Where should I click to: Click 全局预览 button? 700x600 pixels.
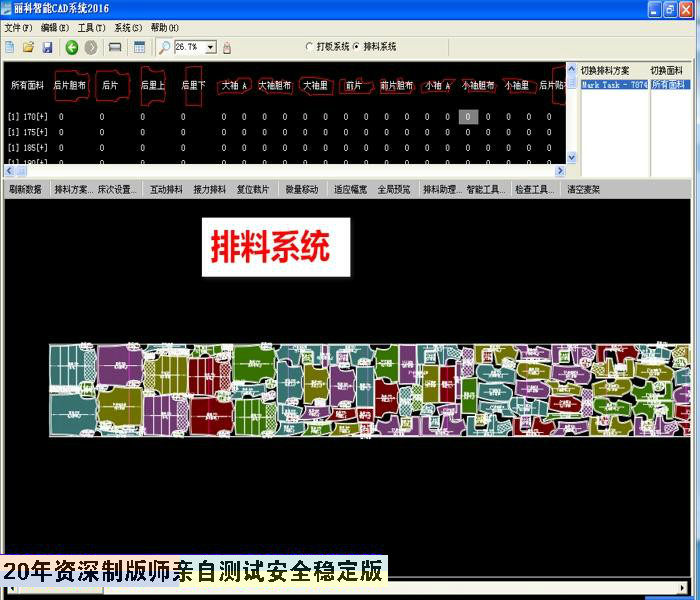pyautogui.click(x=394, y=189)
